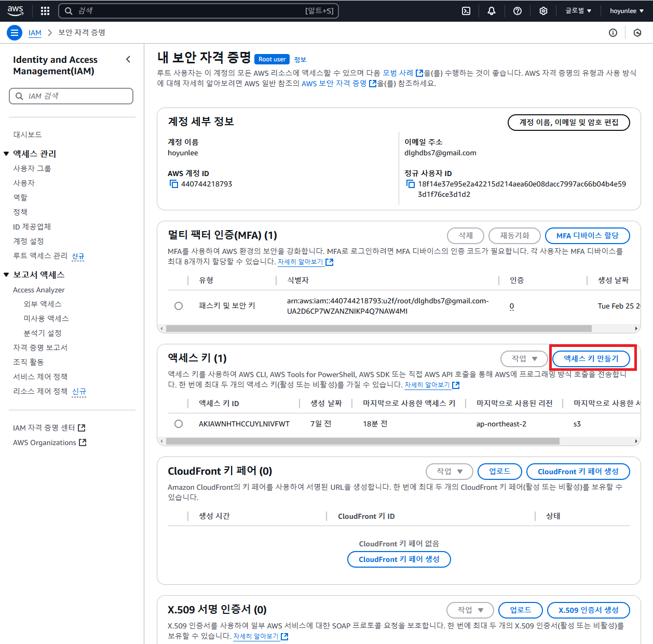The height and width of the screenshot is (644, 653).
Task: Collapse the 액세스 관리 sidebar section
Action: 6,154
